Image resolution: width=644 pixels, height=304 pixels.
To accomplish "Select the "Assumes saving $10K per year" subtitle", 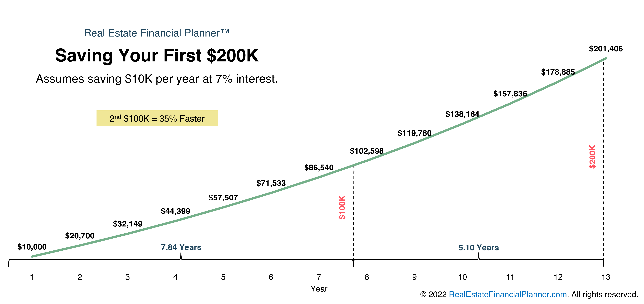I will click(x=157, y=79).
